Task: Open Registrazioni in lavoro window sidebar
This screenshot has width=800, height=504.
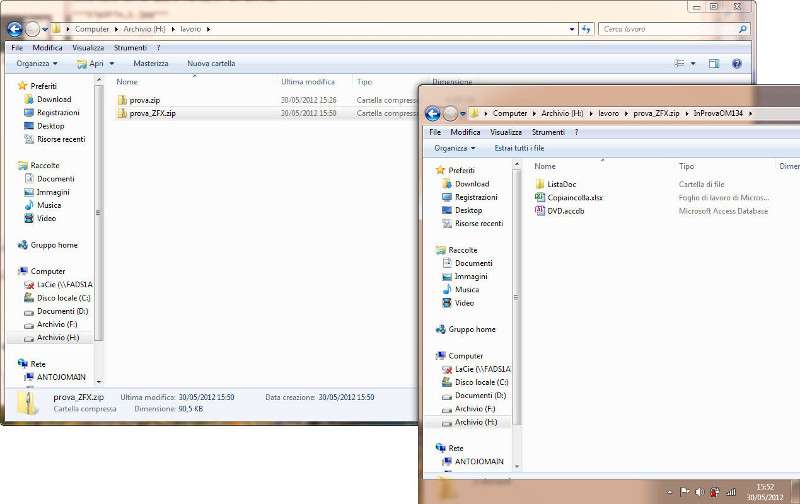Action: pos(52,112)
